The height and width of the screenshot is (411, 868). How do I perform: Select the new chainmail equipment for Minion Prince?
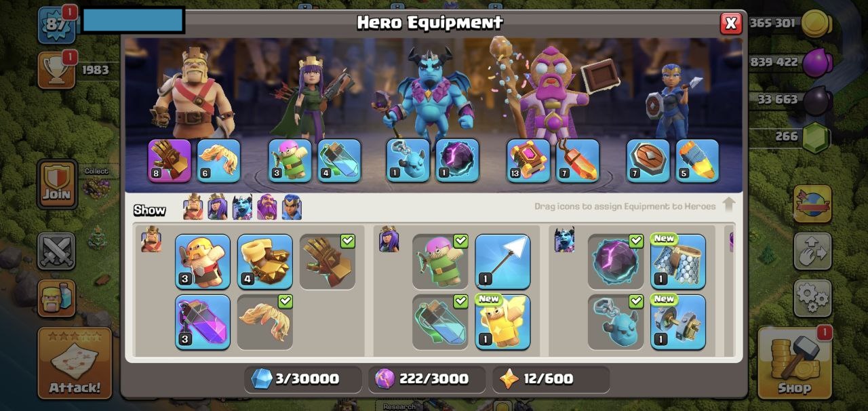coord(678,262)
